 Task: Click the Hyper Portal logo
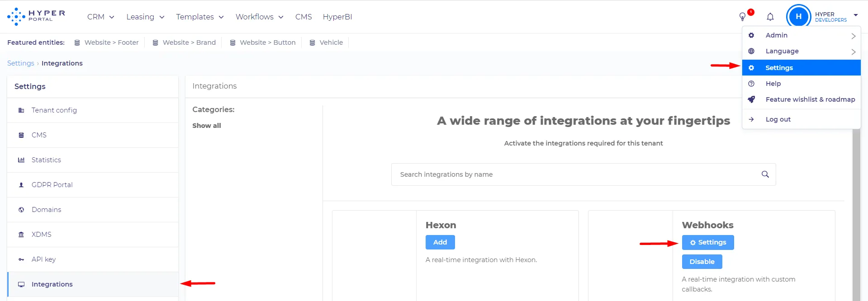click(x=36, y=16)
